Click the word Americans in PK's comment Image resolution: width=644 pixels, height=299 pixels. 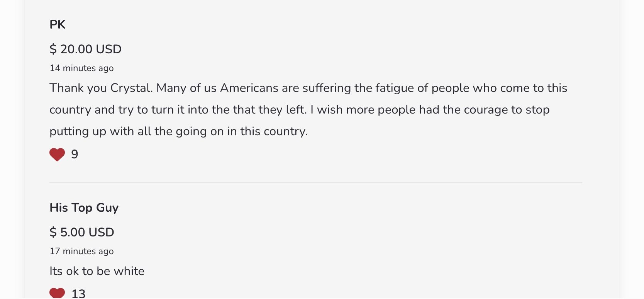pyautogui.click(x=249, y=88)
